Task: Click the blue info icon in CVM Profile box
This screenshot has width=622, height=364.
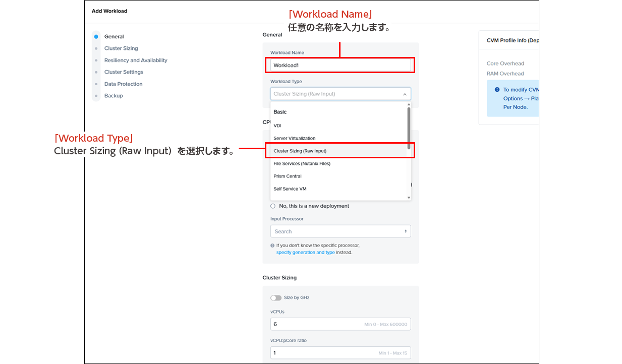Action: click(x=497, y=90)
